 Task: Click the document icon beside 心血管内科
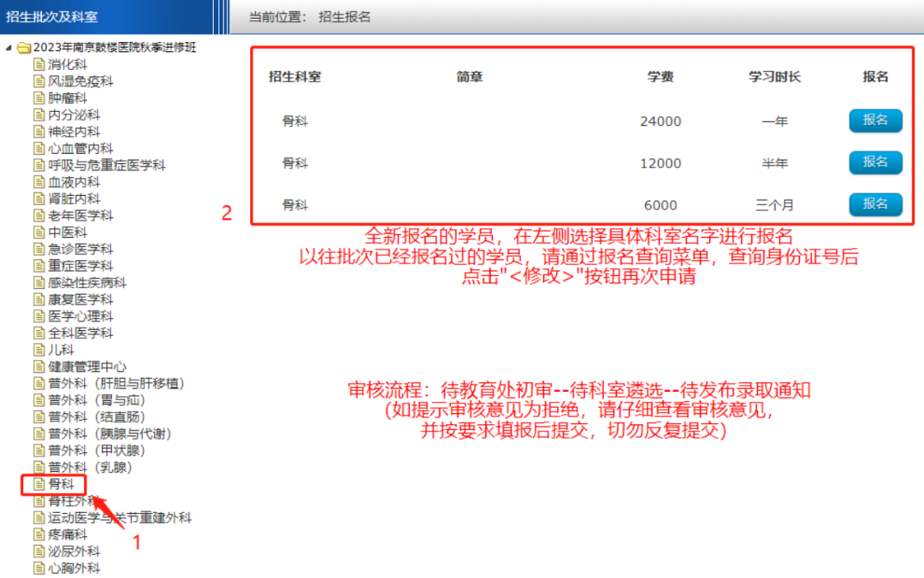click(x=39, y=149)
